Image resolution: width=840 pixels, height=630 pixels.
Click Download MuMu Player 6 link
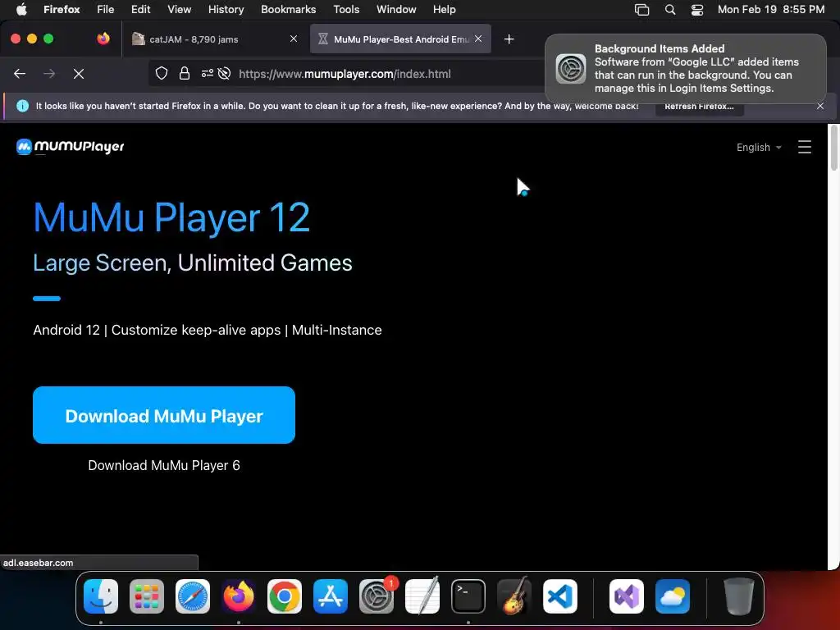click(x=164, y=465)
